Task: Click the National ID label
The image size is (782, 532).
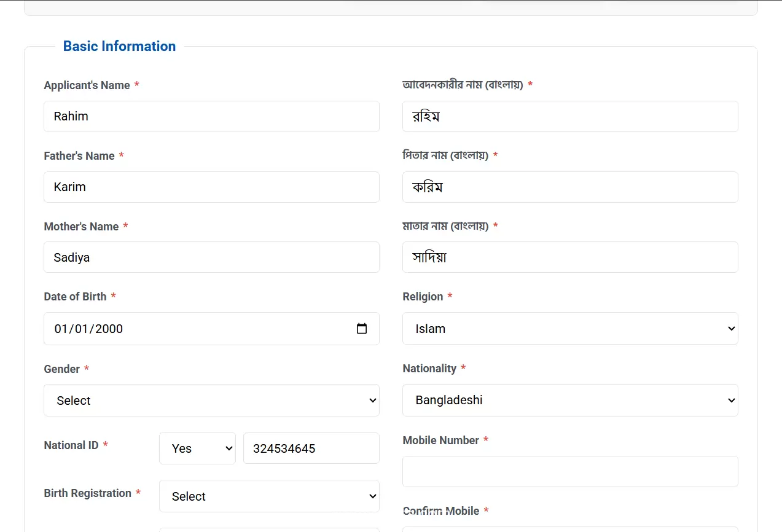Action: pos(71,445)
